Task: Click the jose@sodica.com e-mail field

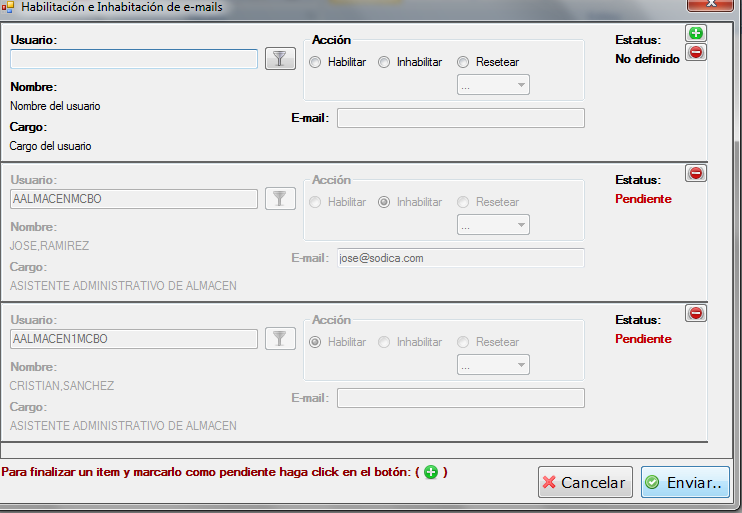Action: point(461,258)
